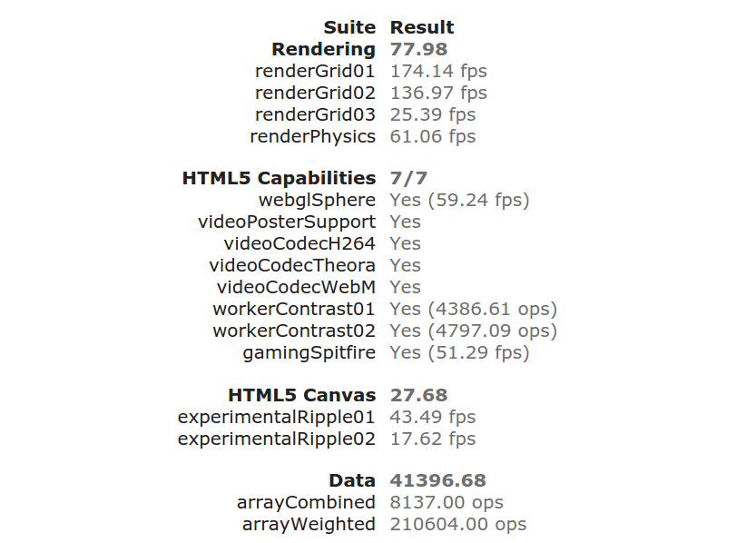Click the gamingSpitfire label
This screenshot has height=543, width=756.
click(x=309, y=352)
